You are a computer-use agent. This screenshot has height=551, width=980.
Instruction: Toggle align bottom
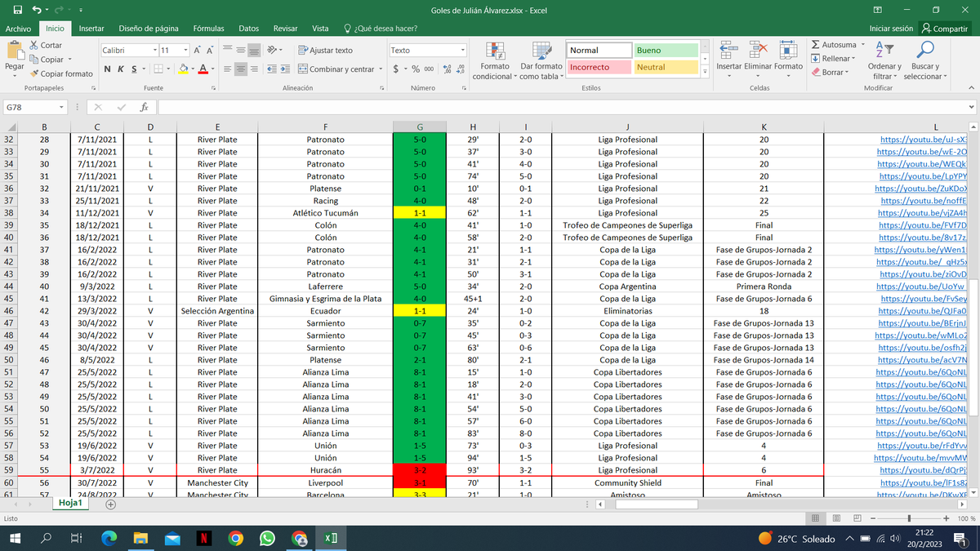pos(254,50)
